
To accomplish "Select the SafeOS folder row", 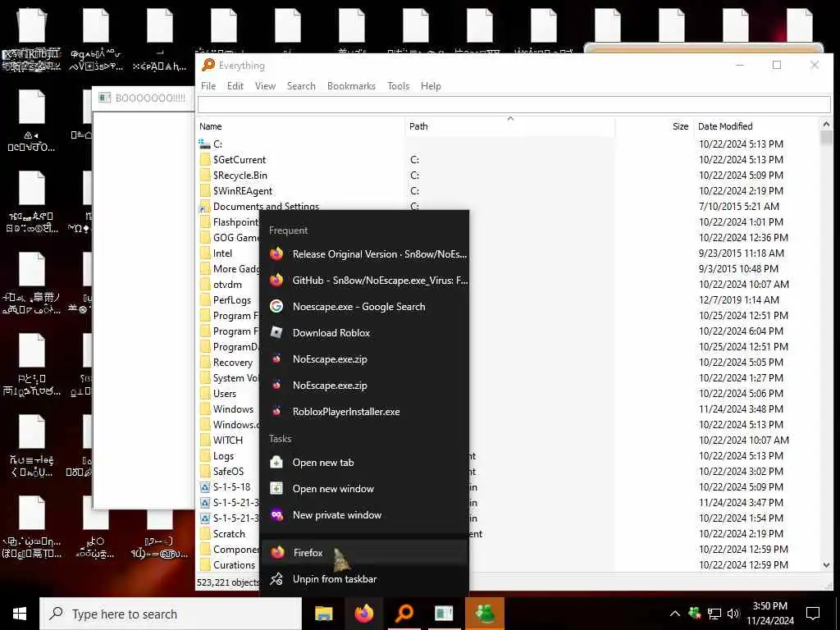I will coord(507,472).
